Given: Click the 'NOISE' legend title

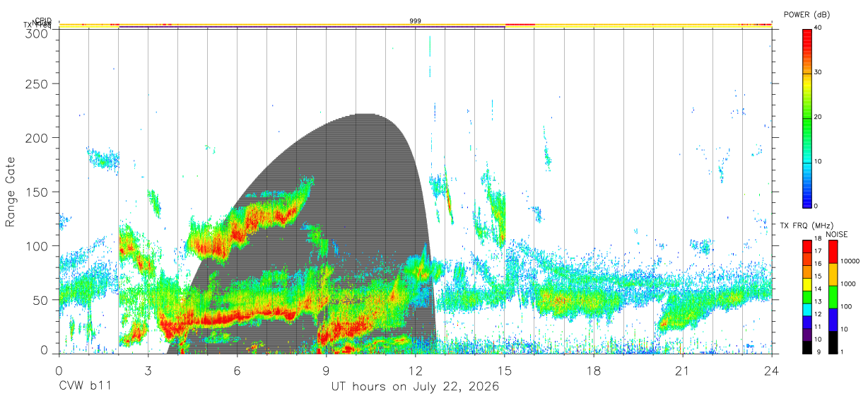Looking at the screenshot, I should [837, 234].
